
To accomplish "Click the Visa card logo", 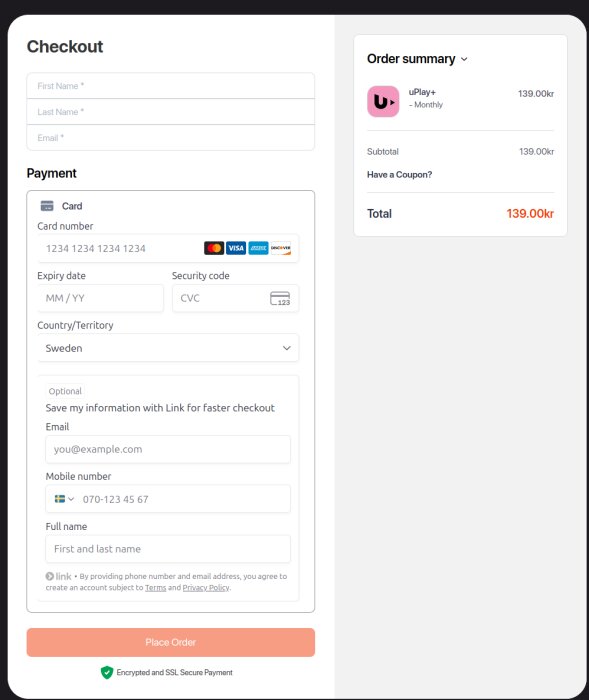I will click(236, 248).
